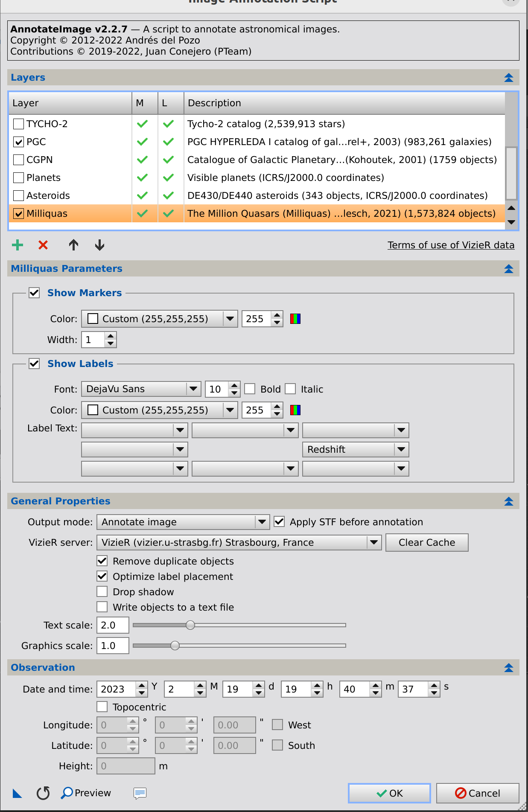Image resolution: width=528 pixels, height=812 pixels.
Task: Enable Italic label font
Action: tap(290, 389)
